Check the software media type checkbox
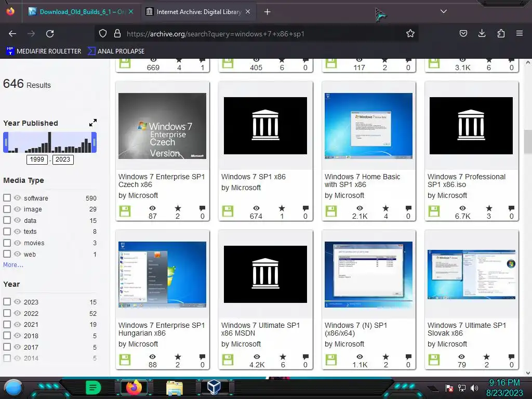 coord(7,198)
